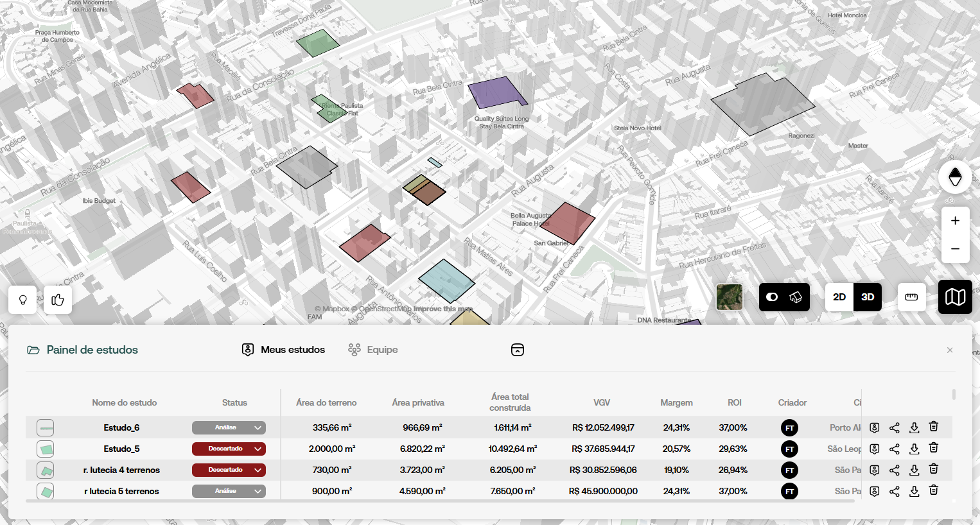The height and width of the screenshot is (525, 980).
Task: Activate the ruler measurement tool
Action: tap(911, 297)
